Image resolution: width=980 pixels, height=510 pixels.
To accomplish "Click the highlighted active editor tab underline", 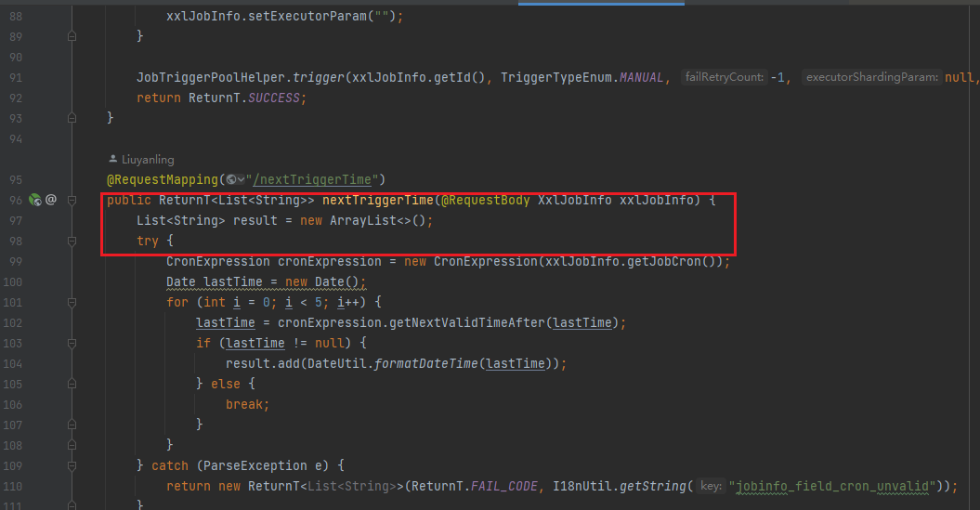I will 601,3.
